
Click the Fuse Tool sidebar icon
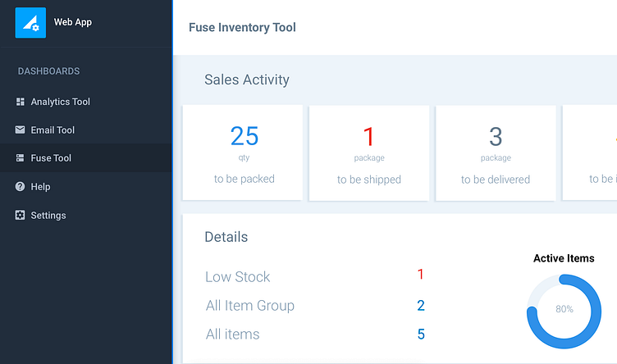click(x=21, y=158)
